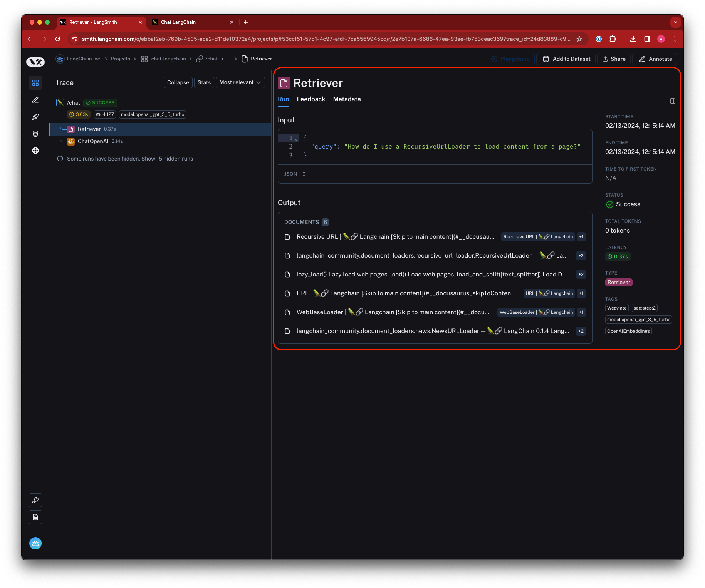Open the Most relevant sort dropdown
The height and width of the screenshot is (588, 705).
(x=240, y=82)
